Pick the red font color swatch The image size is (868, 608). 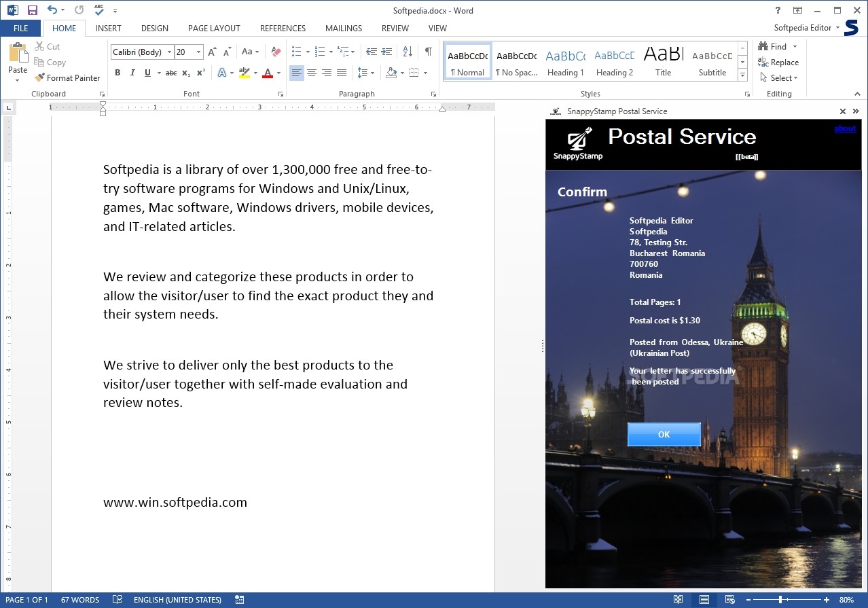pos(268,73)
